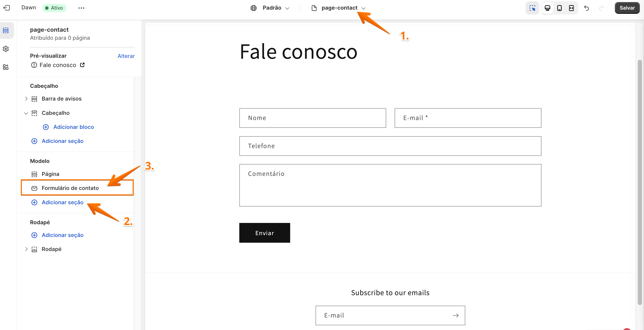Switch to fullscreen preview icon
644x330 pixels.
[571, 8]
